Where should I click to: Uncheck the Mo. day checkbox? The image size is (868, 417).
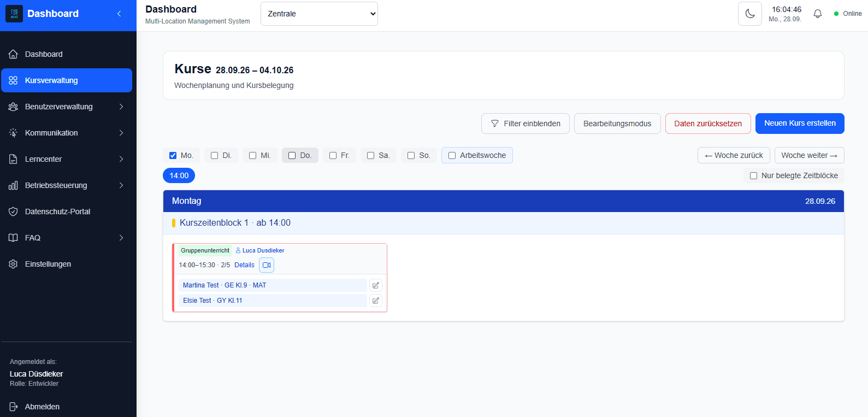click(x=173, y=155)
